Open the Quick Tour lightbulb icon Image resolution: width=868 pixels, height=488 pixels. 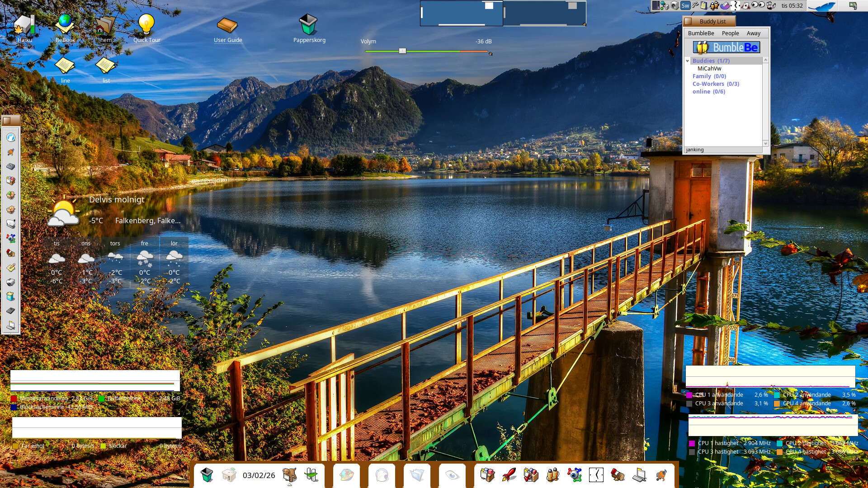pyautogui.click(x=146, y=24)
